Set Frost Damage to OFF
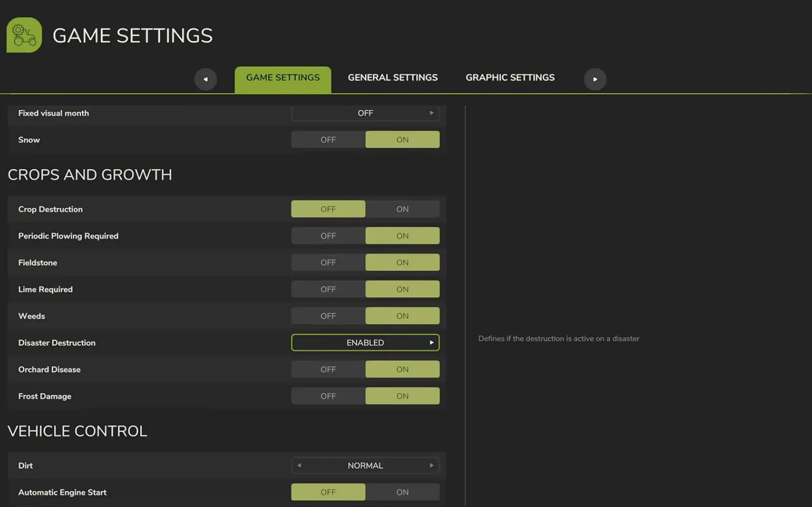 click(328, 396)
